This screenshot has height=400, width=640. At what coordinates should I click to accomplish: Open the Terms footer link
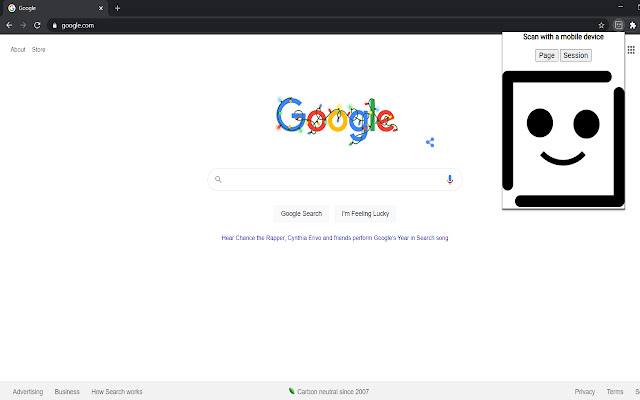tap(615, 391)
